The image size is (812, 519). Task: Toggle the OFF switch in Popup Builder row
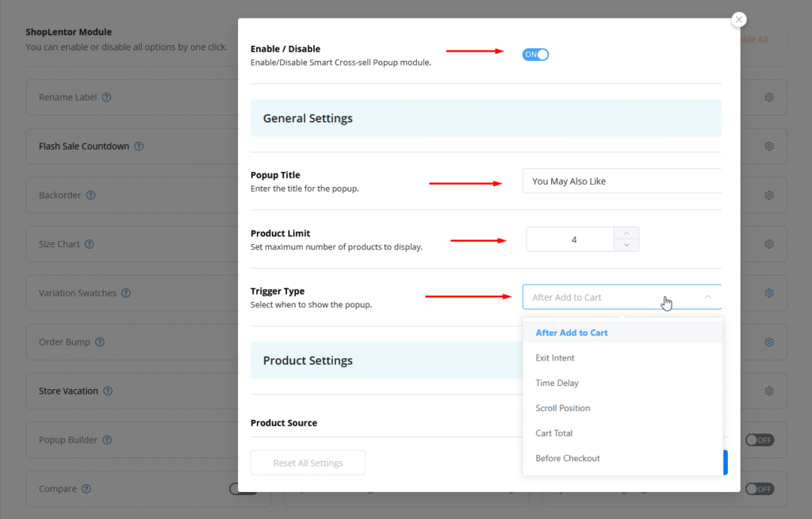coord(759,440)
